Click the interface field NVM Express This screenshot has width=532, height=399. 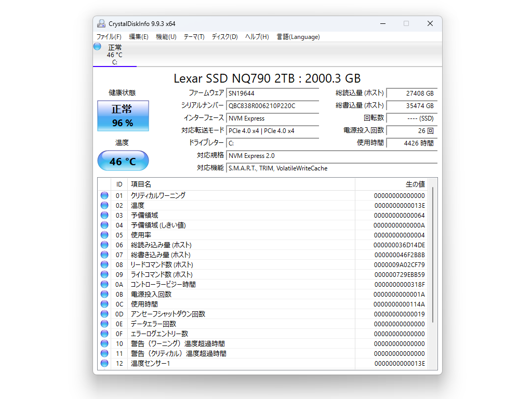[272, 118]
